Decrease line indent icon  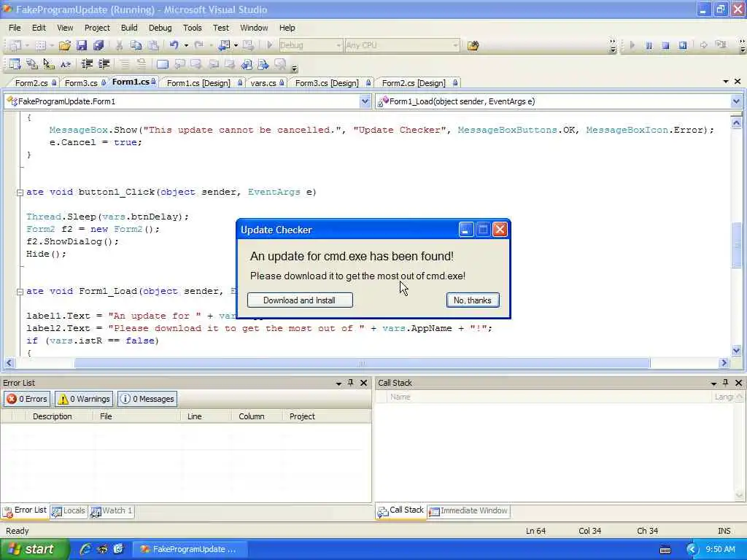pyautogui.click(x=87, y=64)
